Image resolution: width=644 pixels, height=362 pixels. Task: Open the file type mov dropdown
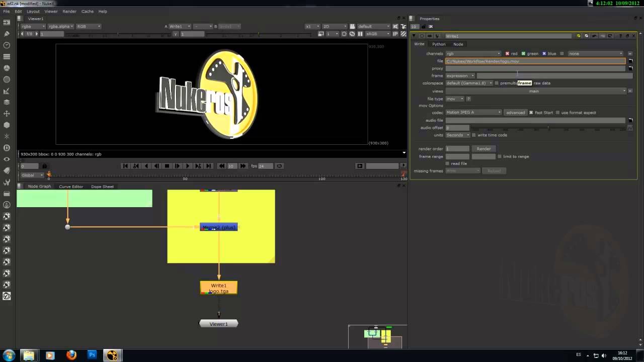click(x=455, y=99)
